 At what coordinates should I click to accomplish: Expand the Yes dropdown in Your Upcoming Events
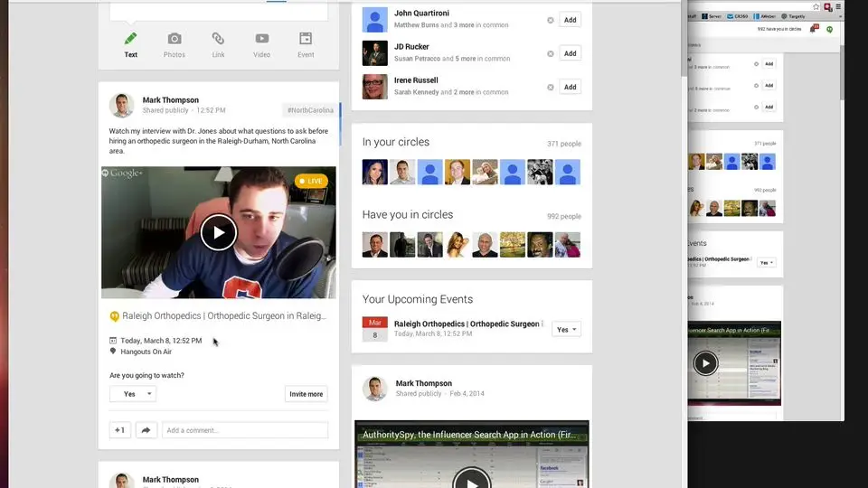click(566, 330)
